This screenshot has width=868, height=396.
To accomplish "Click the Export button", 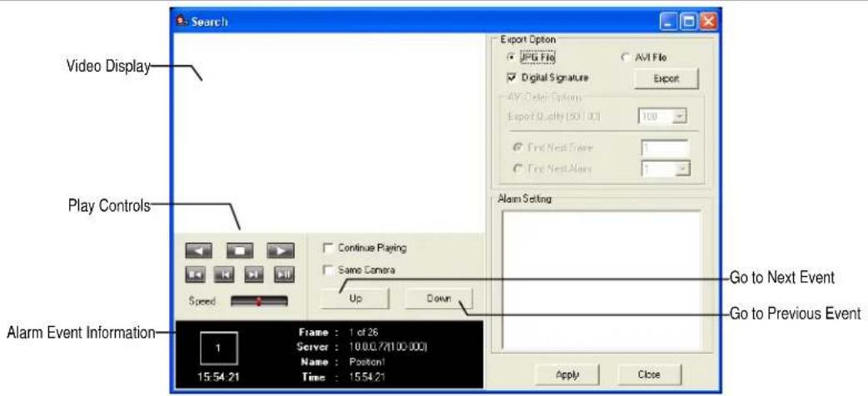I will click(x=666, y=78).
